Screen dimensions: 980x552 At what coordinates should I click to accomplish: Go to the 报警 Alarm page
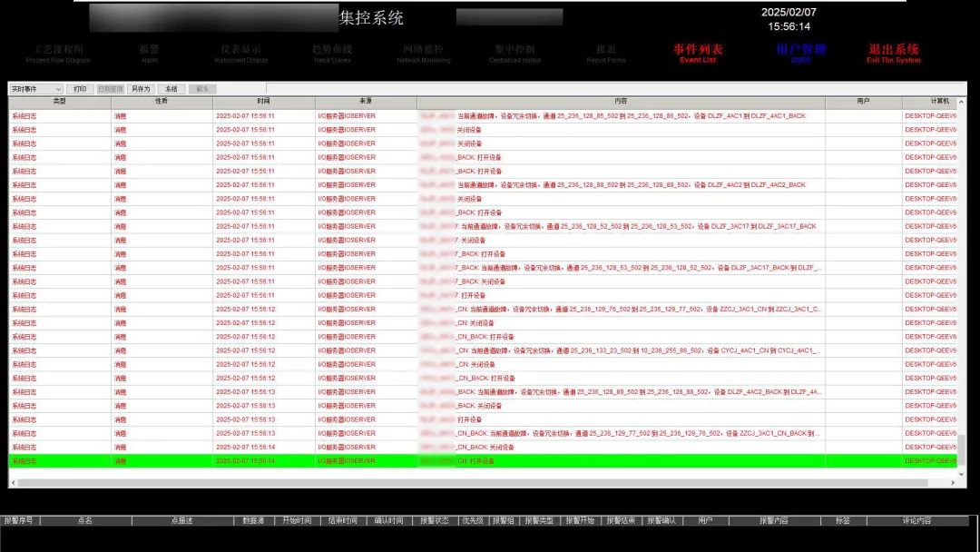(149, 53)
